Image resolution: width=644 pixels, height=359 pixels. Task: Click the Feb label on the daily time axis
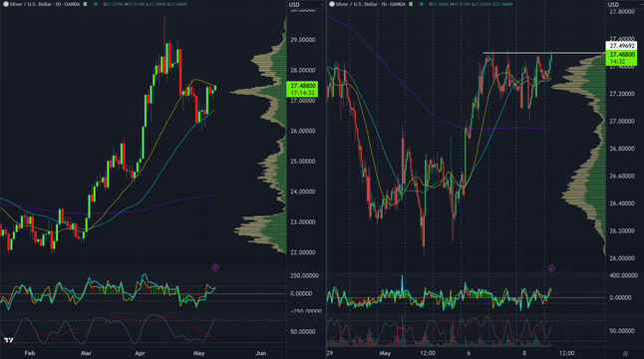coord(30,353)
